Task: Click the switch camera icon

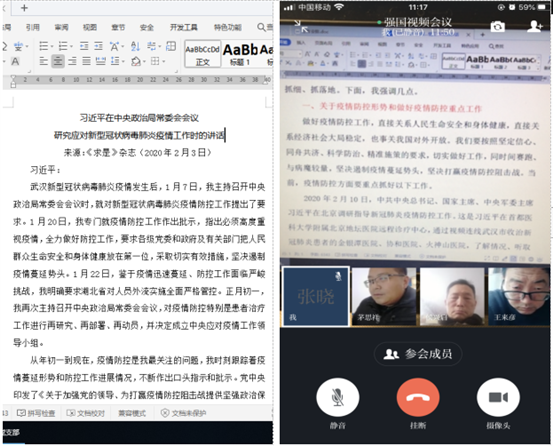Action: pos(497,26)
